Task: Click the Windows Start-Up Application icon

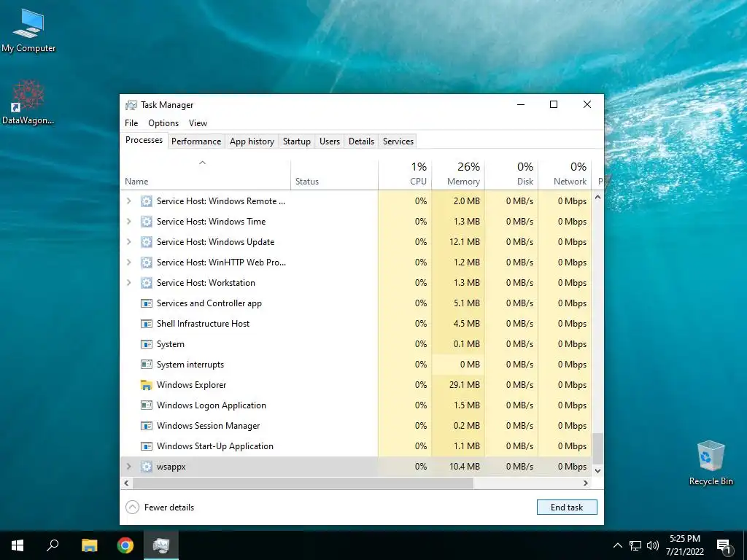Action: [146, 446]
